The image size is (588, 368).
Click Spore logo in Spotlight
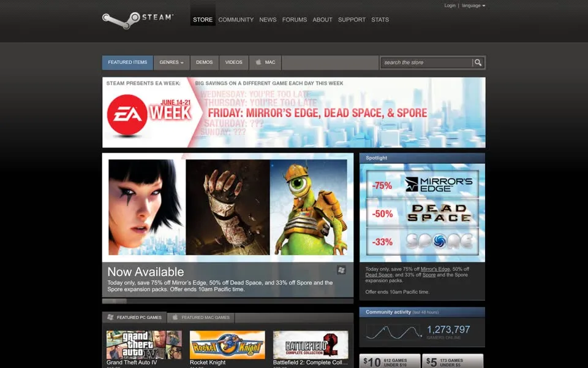point(439,242)
